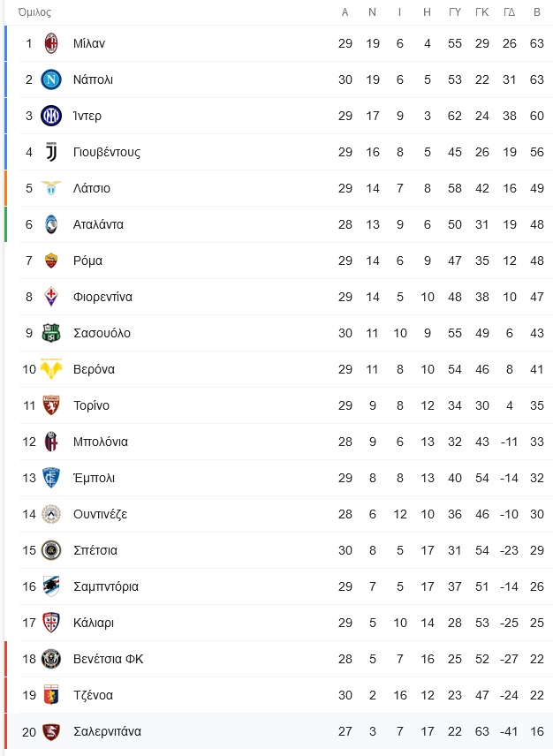Open the Κάλιαρι team link

pos(94,623)
